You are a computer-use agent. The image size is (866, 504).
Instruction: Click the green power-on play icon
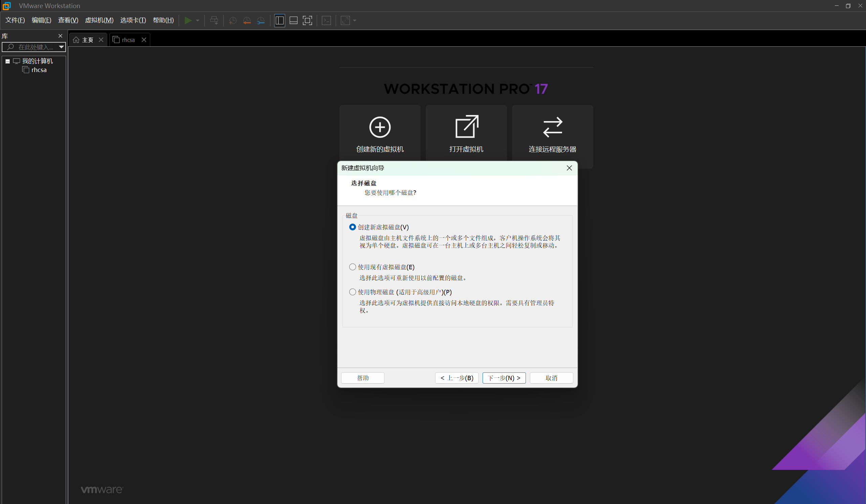click(187, 21)
